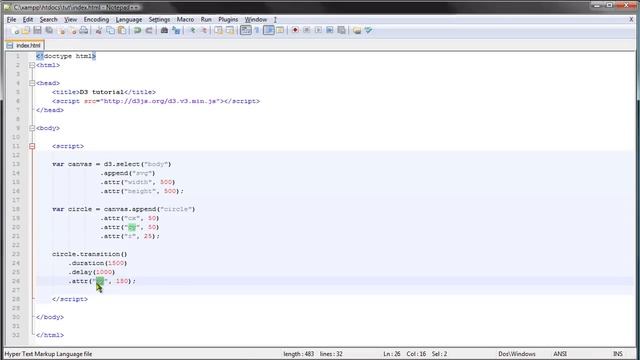
Task: Toggle synchronize vertical scrolling icon
Action: click(218, 30)
